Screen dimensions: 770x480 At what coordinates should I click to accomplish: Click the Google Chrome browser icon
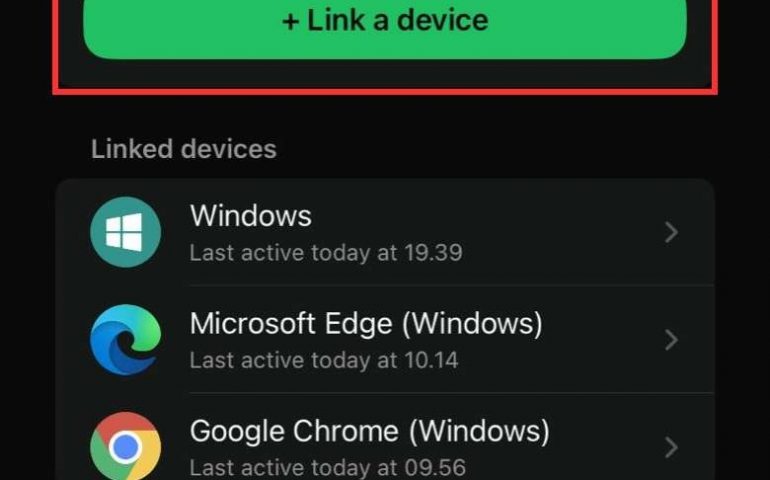tap(126, 446)
